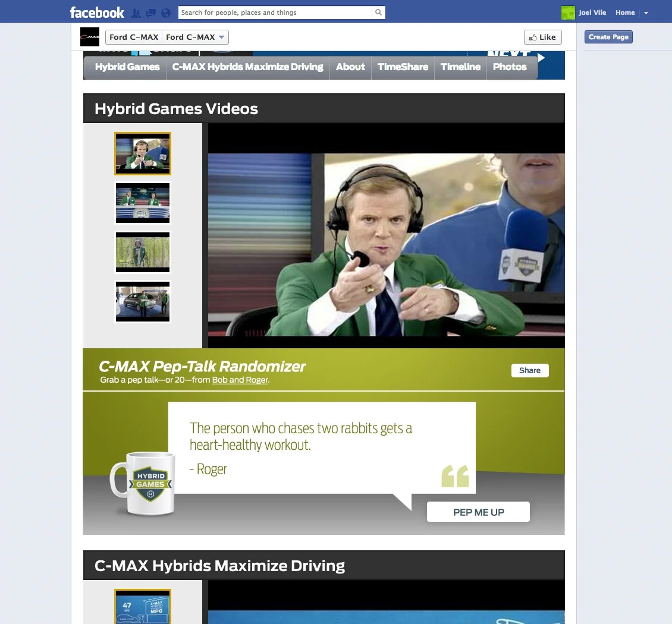Select third thumbnail in forest

(143, 252)
